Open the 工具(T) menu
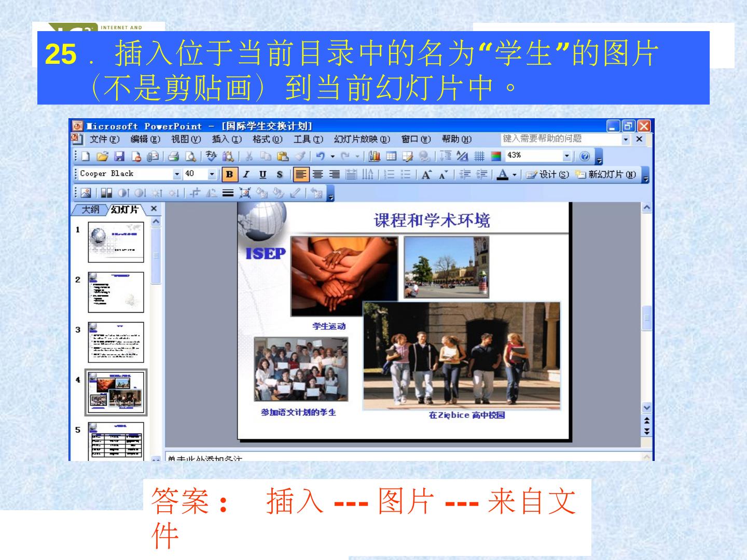 308,139
